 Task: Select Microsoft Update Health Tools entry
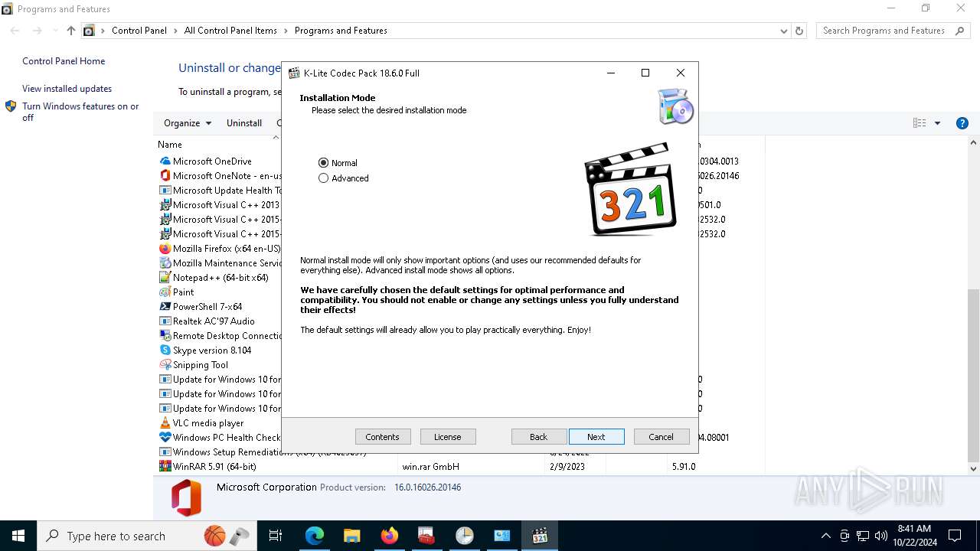(227, 191)
